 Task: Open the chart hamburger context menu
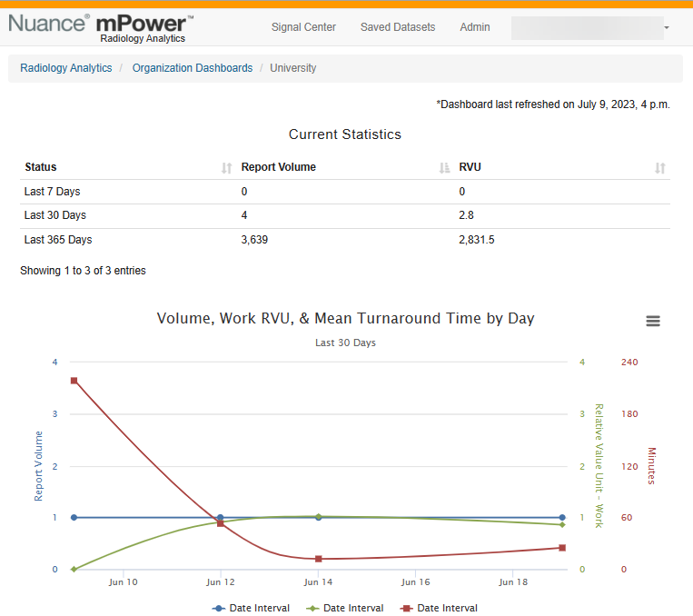653,321
